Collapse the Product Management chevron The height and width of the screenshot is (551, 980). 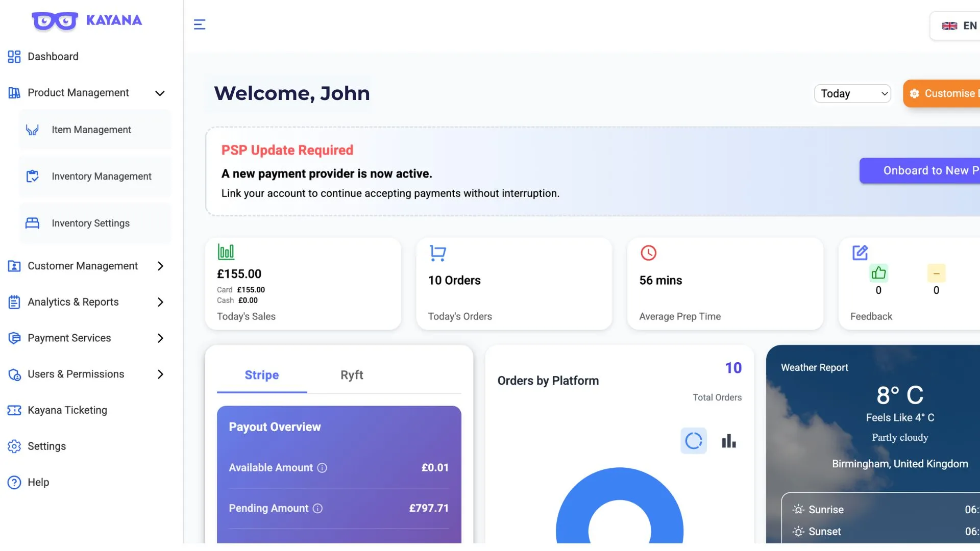pos(160,93)
